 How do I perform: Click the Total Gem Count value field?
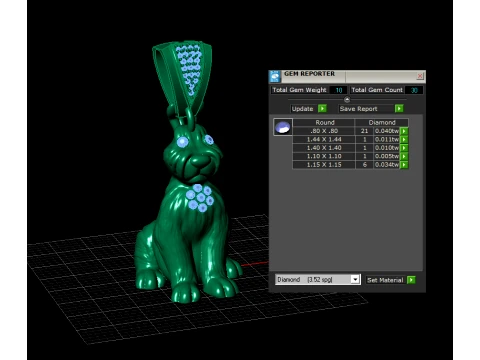(x=414, y=90)
